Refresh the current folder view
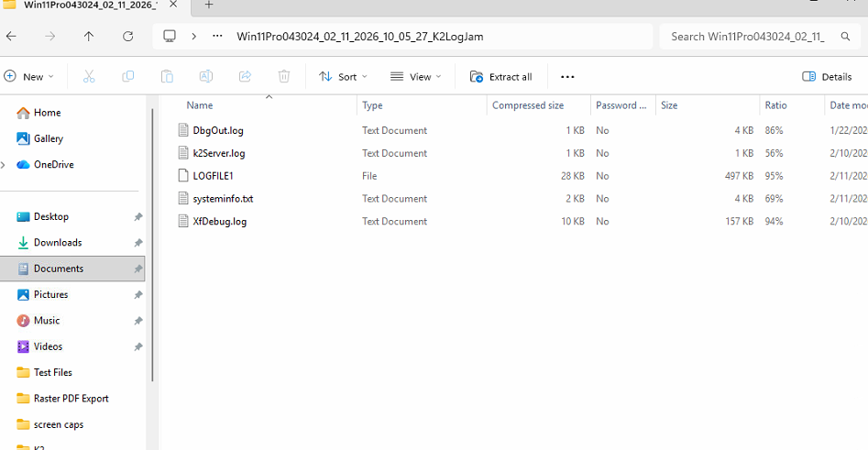 point(128,37)
